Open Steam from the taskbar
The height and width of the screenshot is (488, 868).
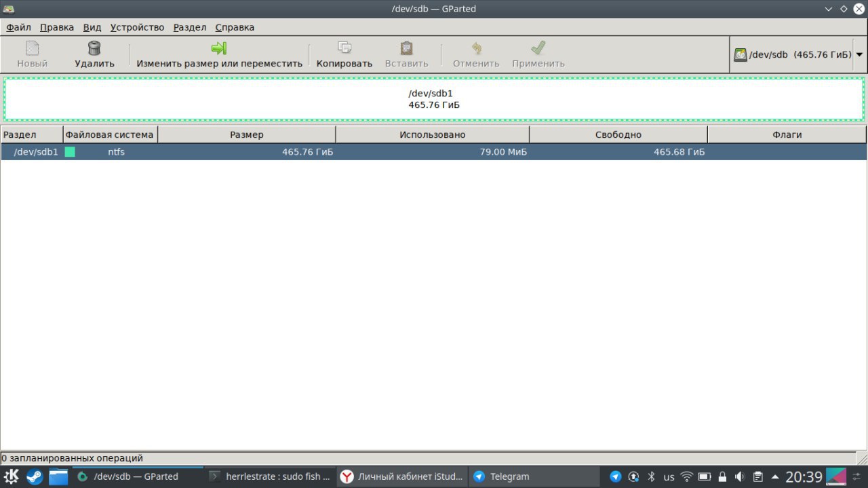click(35, 476)
